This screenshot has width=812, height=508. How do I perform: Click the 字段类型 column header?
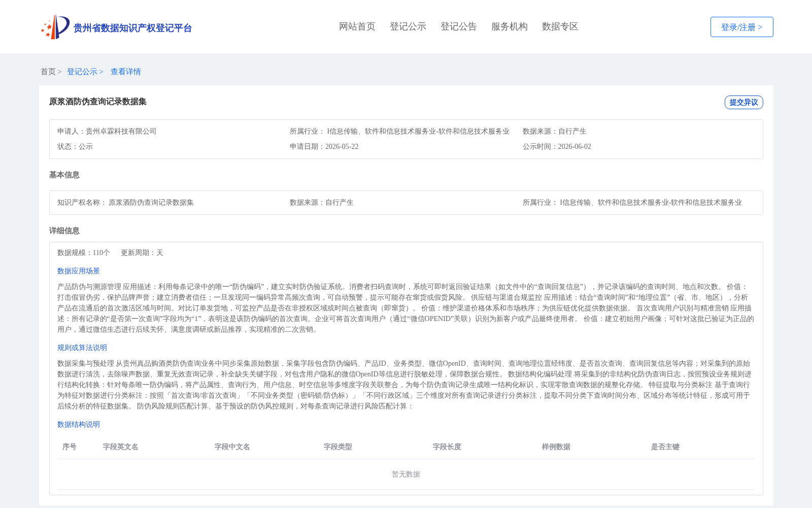coord(338,447)
